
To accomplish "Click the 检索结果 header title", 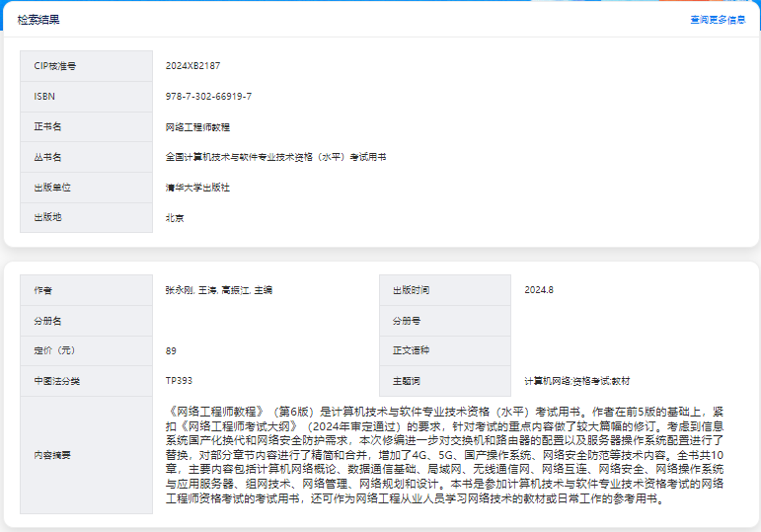I will (38, 20).
